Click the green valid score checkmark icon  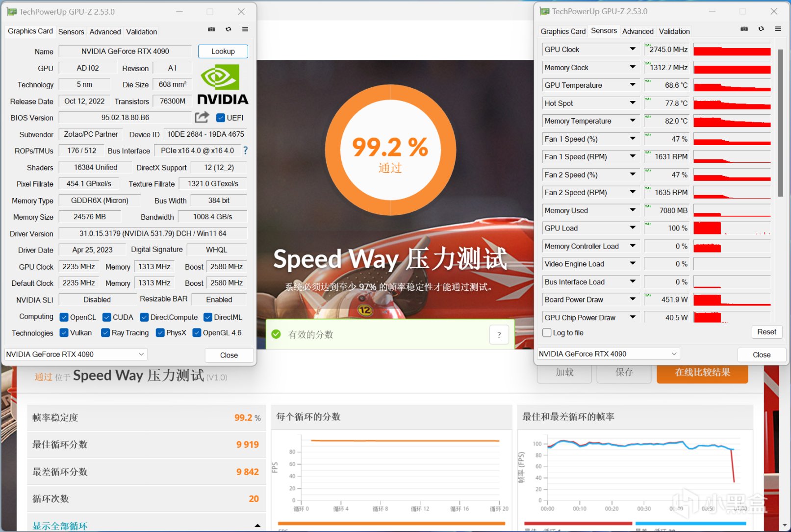(x=276, y=334)
